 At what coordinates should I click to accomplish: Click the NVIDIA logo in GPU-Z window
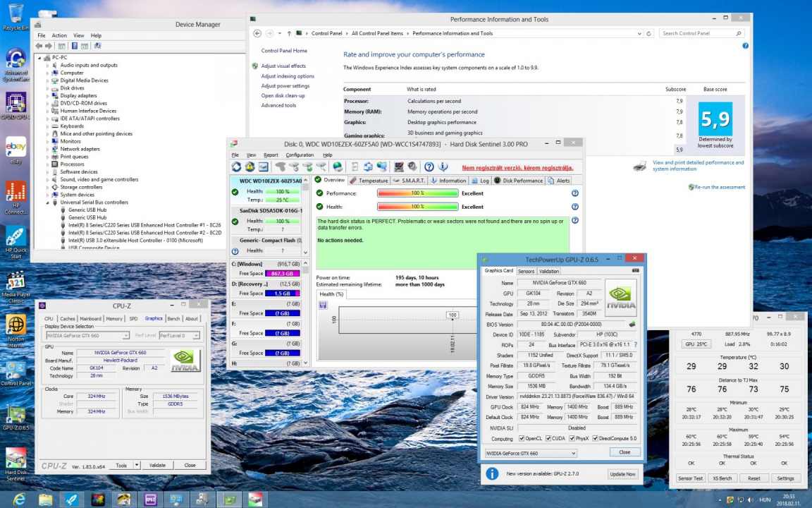click(620, 296)
